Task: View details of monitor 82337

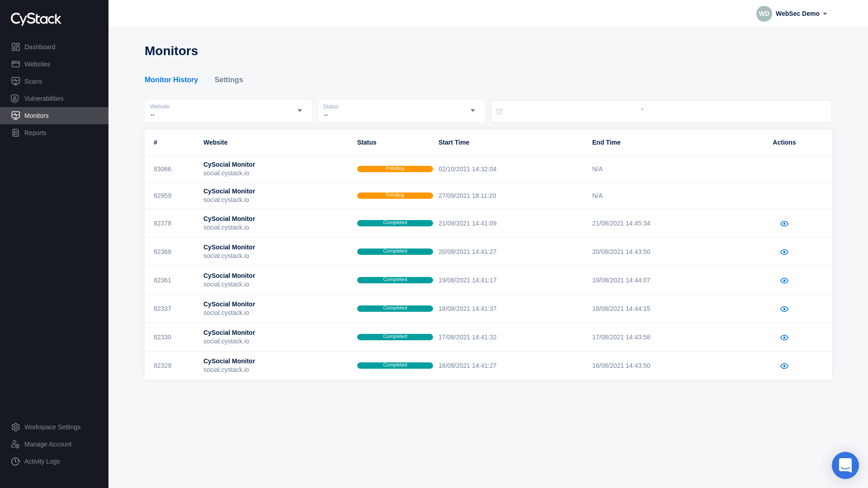Action: click(784, 309)
